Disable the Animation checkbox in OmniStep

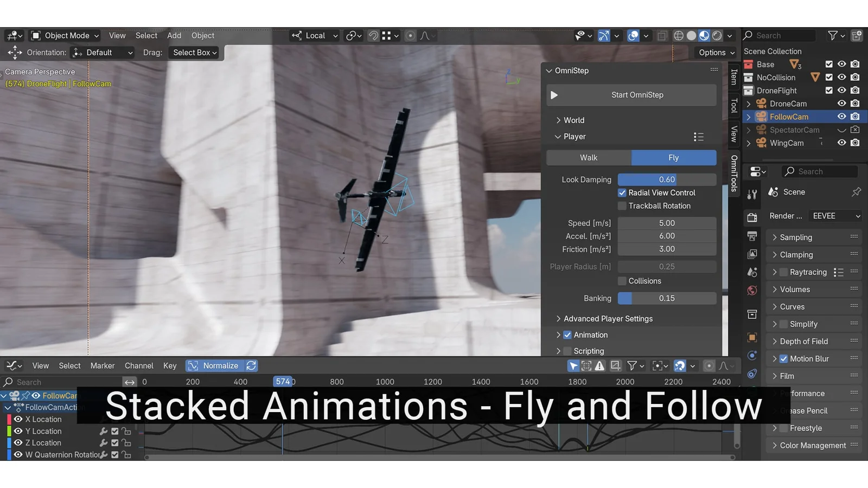[567, 335]
